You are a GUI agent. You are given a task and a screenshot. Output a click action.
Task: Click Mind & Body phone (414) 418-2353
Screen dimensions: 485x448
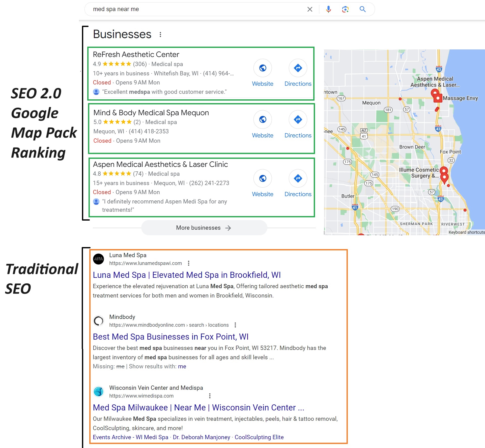[149, 131]
